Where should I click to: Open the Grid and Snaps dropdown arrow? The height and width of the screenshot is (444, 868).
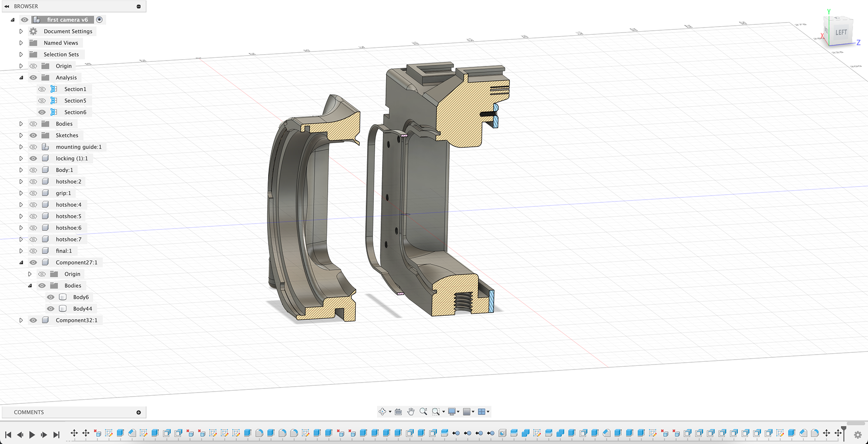pyautogui.click(x=473, y=412)
